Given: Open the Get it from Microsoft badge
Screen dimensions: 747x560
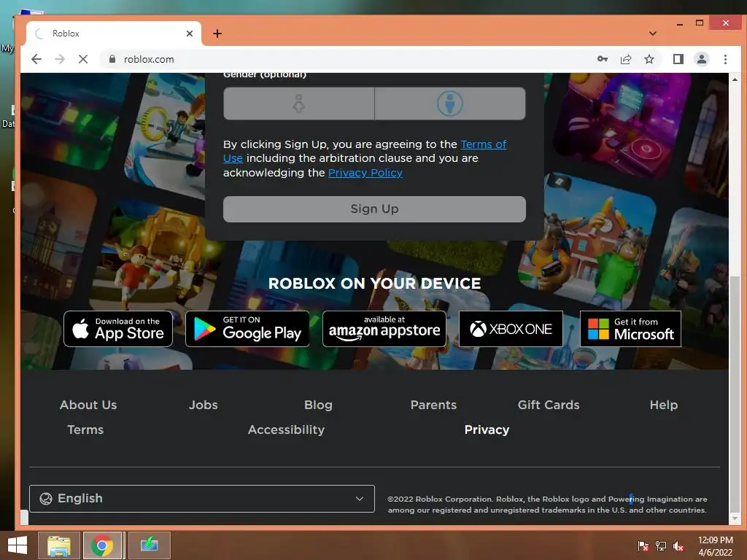Looking at the screenshot, I should tap(630, 329).
